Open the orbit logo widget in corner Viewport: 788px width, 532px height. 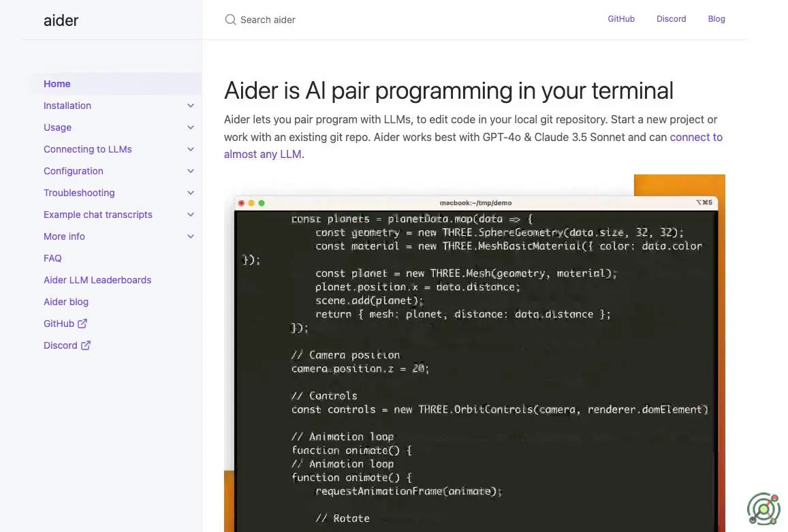click(763, 509)
